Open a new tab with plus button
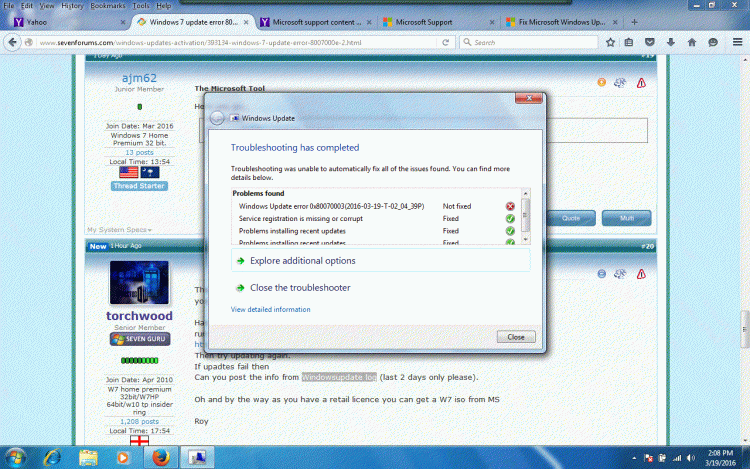The width and height of the screenshot is (750, 469). click(634, 22)
